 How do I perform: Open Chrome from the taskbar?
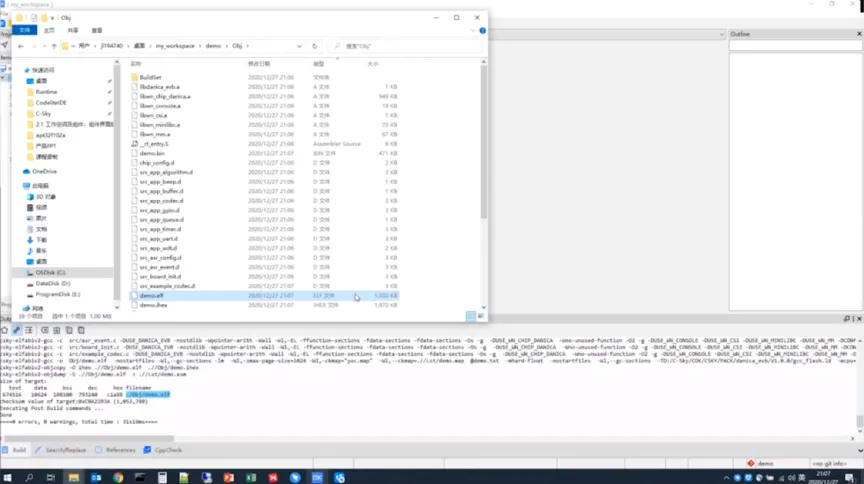[x=118, y=477]
